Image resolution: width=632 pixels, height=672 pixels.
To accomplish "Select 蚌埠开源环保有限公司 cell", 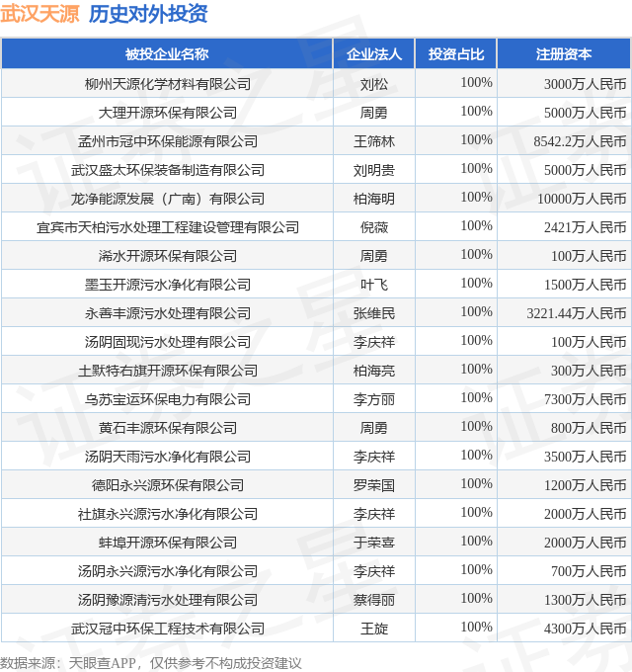I will (168, 543).
